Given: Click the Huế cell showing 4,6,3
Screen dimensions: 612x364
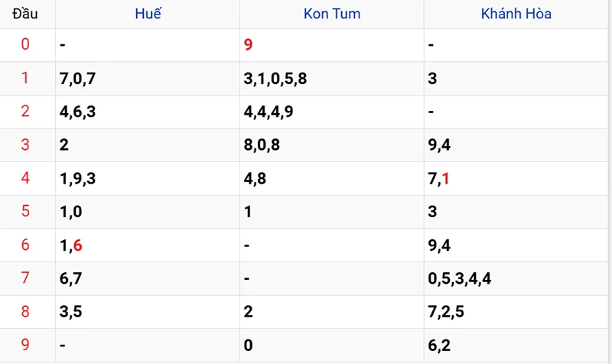Looking at the screenshot, I should pyautogui.click(x=76, y=112).
